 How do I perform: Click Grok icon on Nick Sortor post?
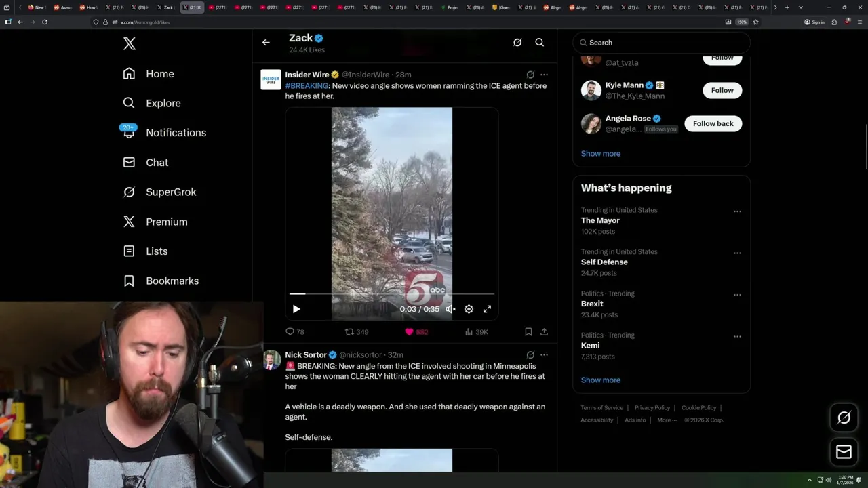[530, 355]
